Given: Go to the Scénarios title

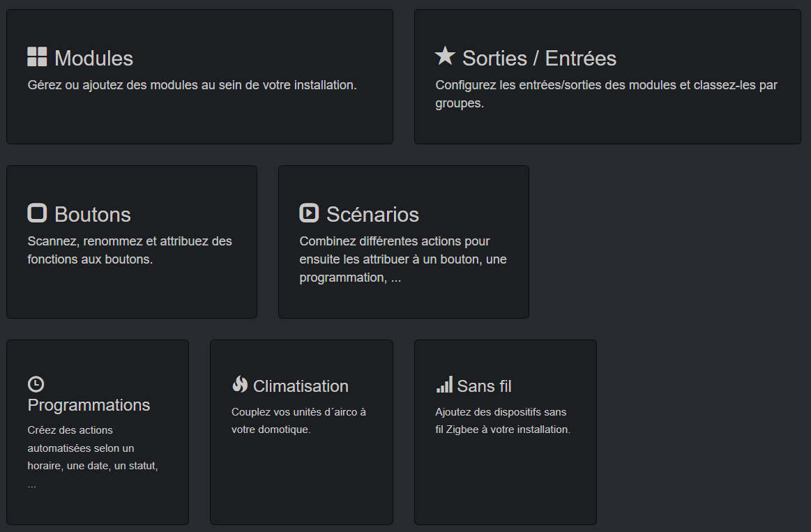Looking at the screenshot, I should 372,214.
